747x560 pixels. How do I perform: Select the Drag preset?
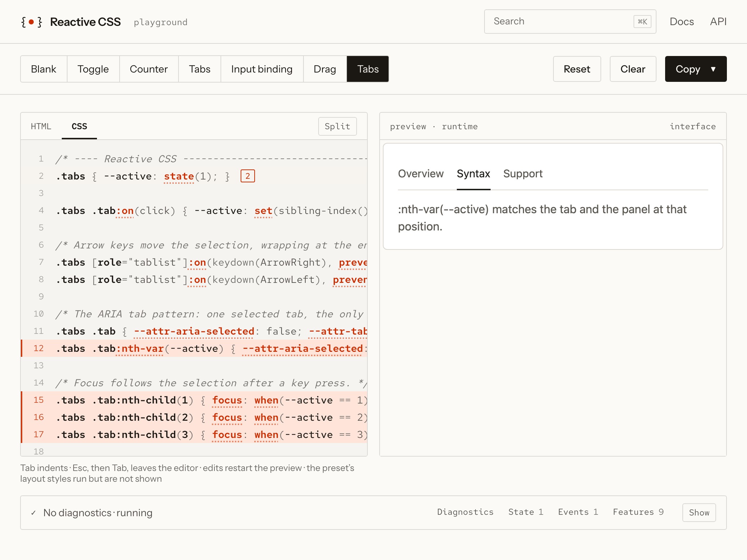coord(325,69)
